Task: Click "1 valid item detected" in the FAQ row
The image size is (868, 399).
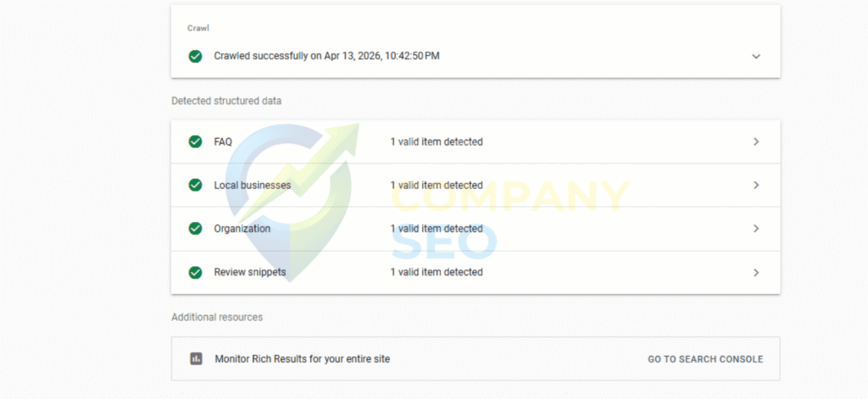Action: coord(437,141)
